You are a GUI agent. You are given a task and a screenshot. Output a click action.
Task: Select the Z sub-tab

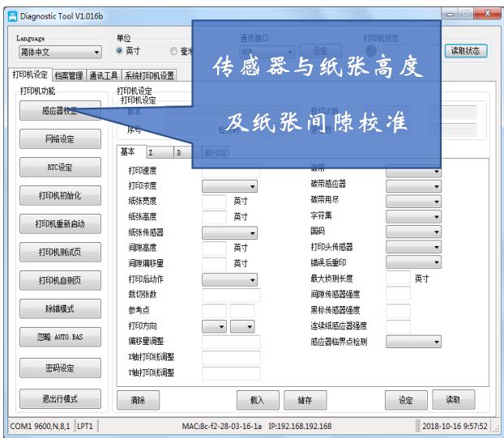point(160,152)
